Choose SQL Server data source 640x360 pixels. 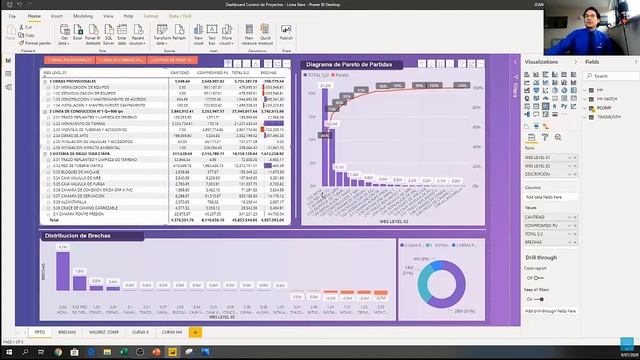109,34
